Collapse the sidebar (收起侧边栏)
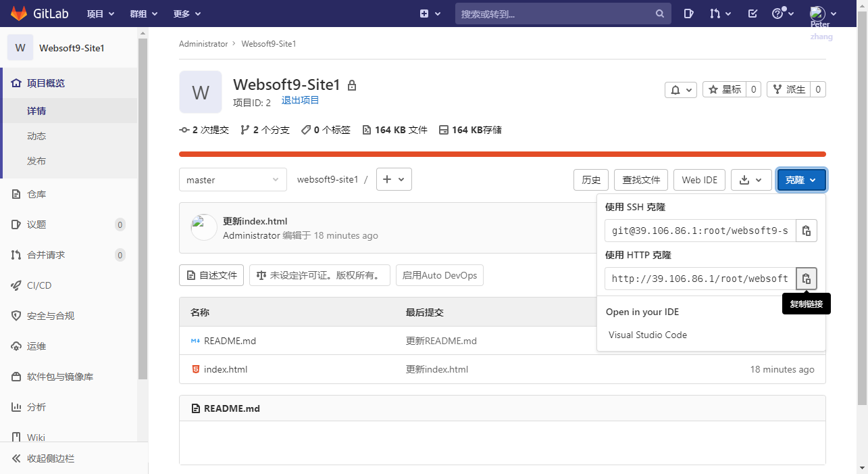The image size is (868, 474). coord(51,458)
